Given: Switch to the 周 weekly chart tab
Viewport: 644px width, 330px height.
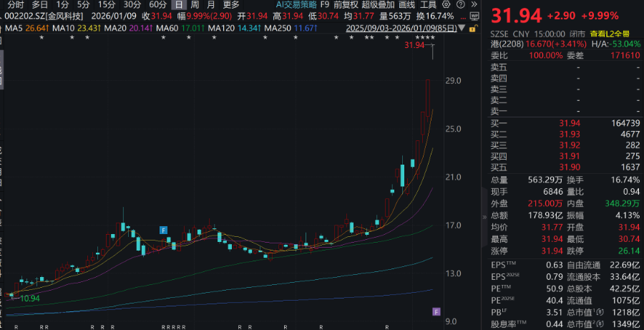Looking at the screenshot, I should point(194,4).
